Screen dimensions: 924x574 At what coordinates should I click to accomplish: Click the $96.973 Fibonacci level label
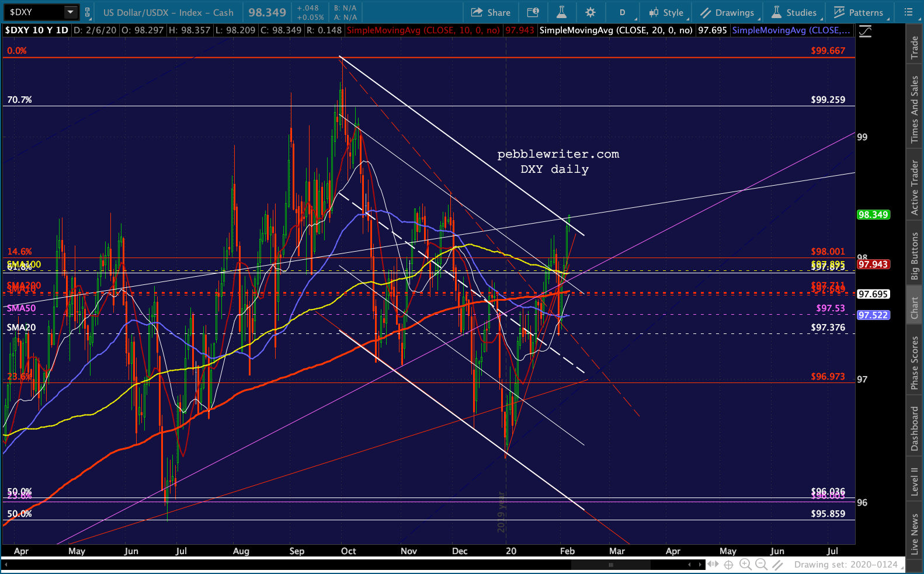click(x=828, y=377)
